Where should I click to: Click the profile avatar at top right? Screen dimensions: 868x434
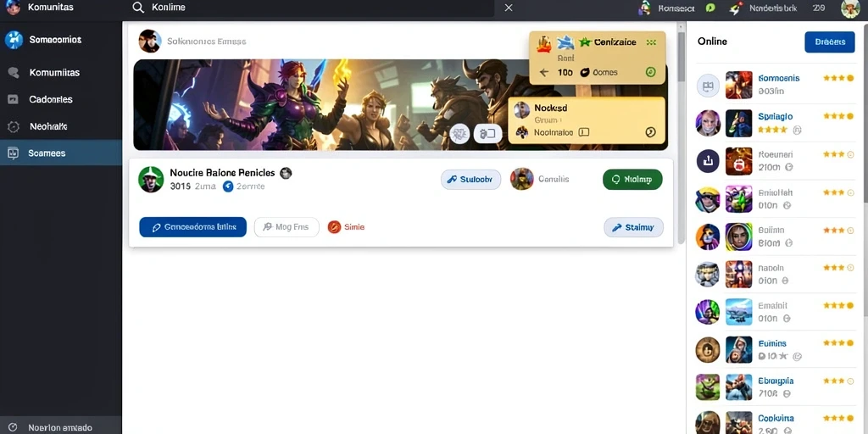tap(849, 8)
